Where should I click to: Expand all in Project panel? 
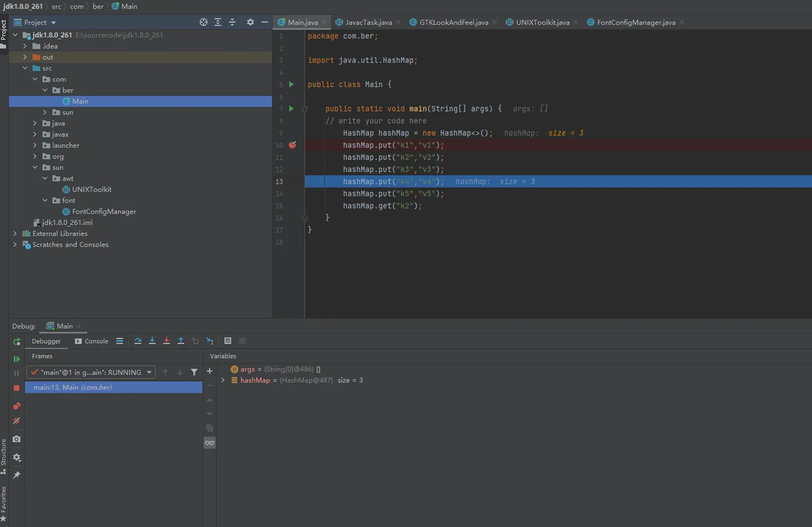(218, 22)
